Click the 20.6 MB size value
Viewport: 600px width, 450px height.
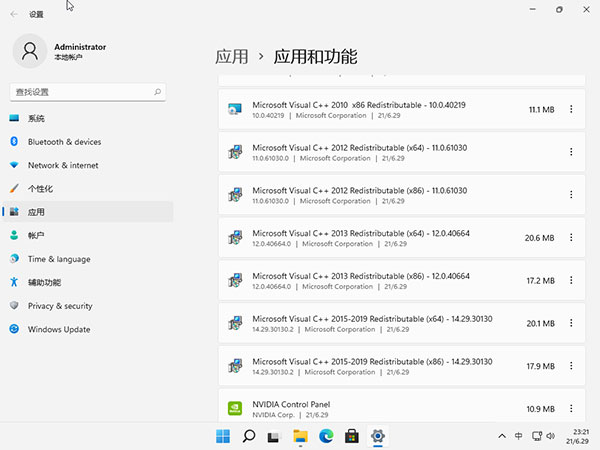click(540, 238)
